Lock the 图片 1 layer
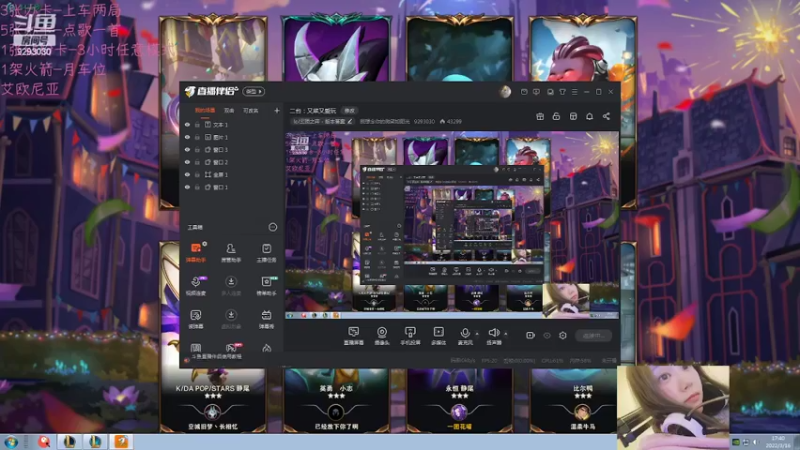 click(x=197, y=137)
